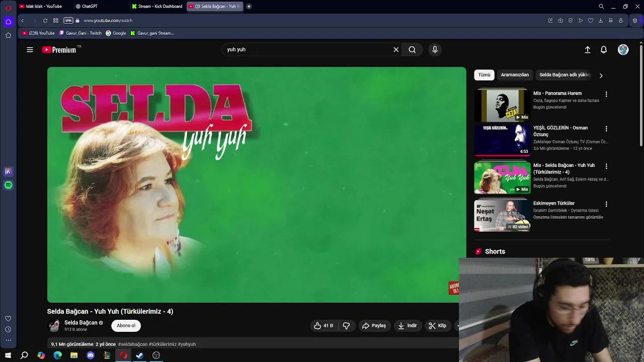Open options for Mix - Selda Bağcan
Screen dimensions: 644x362
click(x=606, y=166)
